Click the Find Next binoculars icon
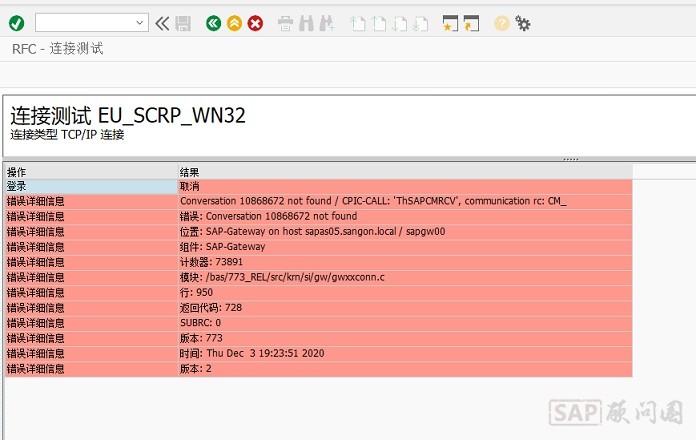The image size is (696, 440). tap(327, 23)
